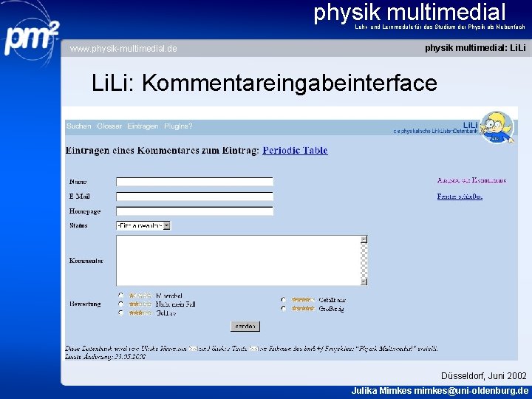Viewport: 532px width, 399px height.
Task: Click the www.physik-multimedial.de address
Action: coord(123,49)
